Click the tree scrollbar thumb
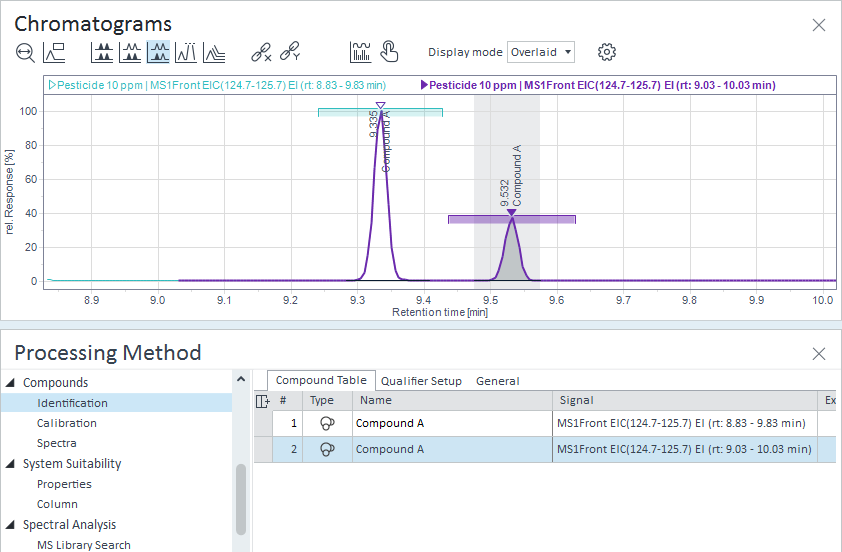Screen dimensions: 842x552 (x=241, y=499)
